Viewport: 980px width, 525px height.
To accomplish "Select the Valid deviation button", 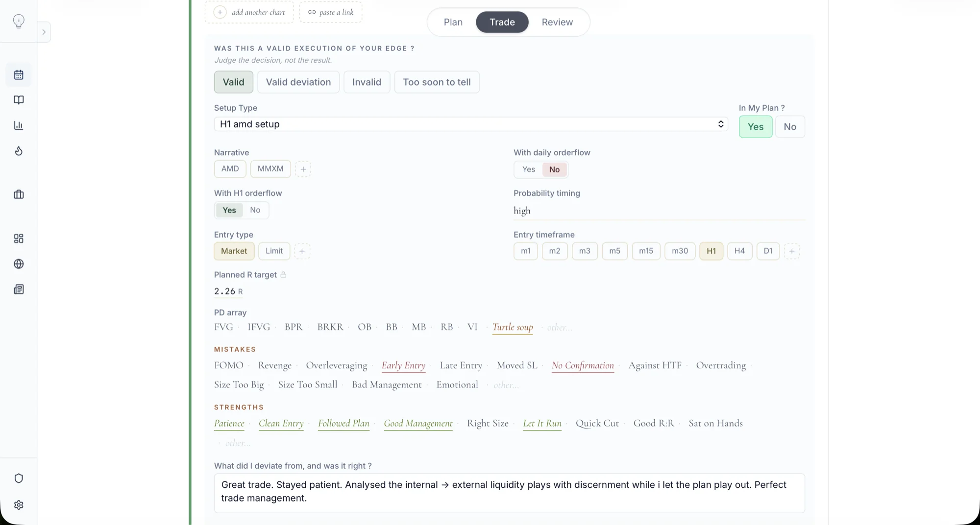I will [298, 82].
